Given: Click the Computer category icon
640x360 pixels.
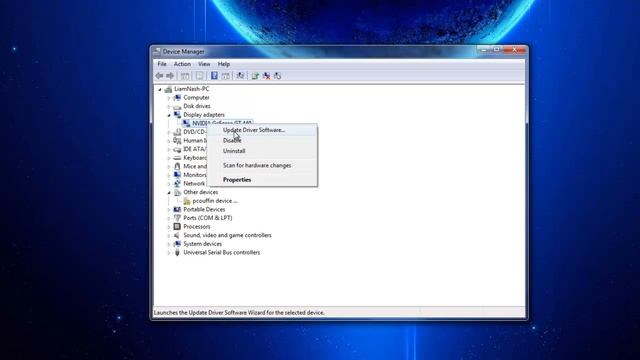Looking at the screenshot, I should (x=177, y=98).
